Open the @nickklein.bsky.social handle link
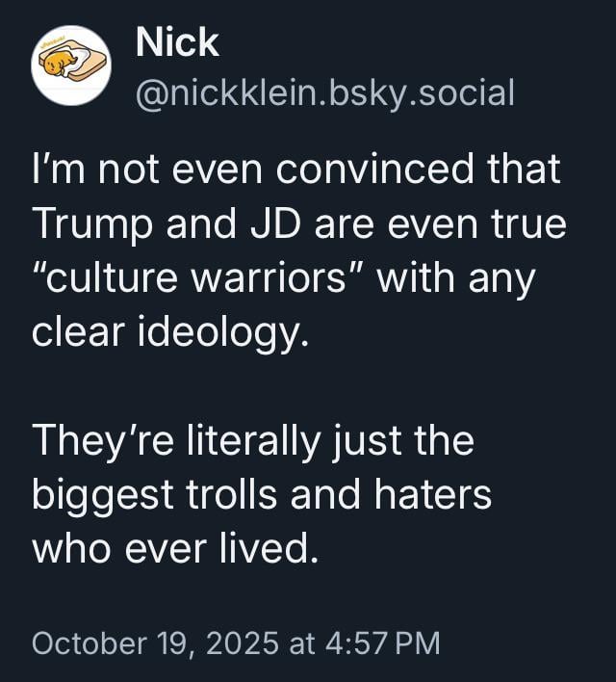The width and height of the screenshot is (616, 682). [x=325, y=92]
